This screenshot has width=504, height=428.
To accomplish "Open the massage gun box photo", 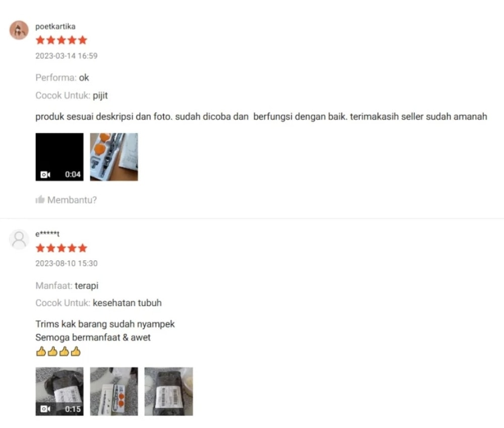I will click(x=114, y=391).
